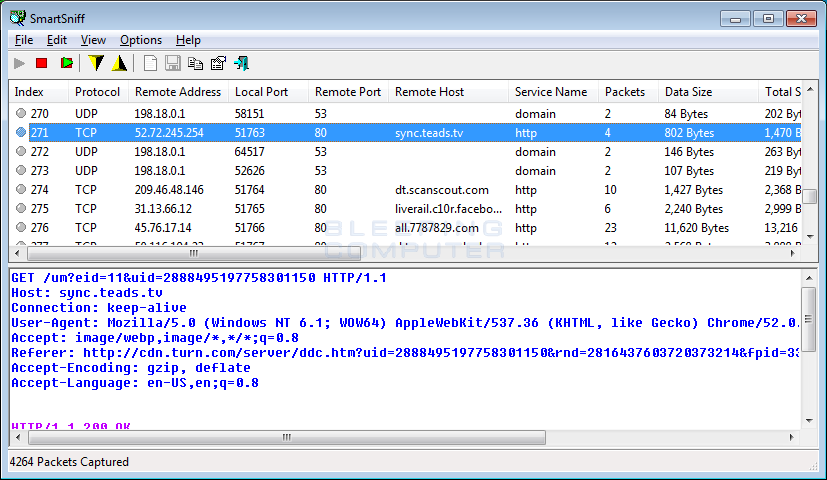
Task: Click the Accept-Language header line
Action: coord(135,382)
